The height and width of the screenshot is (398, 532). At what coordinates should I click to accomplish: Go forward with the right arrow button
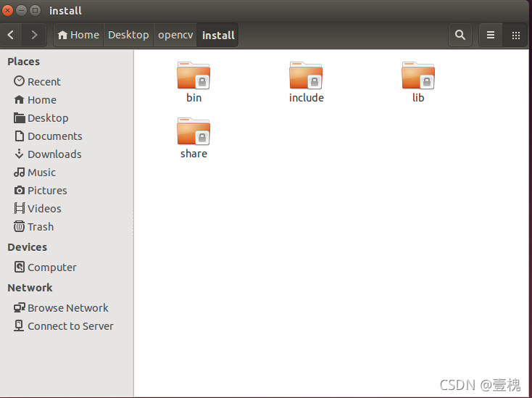(34, 35)
